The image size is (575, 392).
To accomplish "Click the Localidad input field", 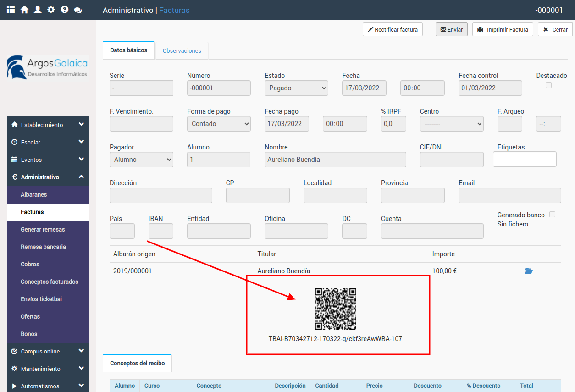I will pos(335,195).
